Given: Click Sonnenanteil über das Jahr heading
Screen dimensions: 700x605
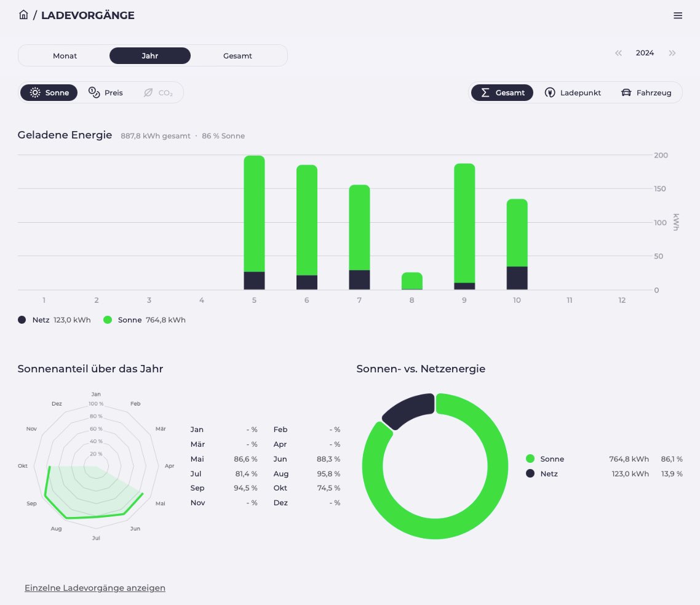Looking at the screenshot, I should 90,369.
